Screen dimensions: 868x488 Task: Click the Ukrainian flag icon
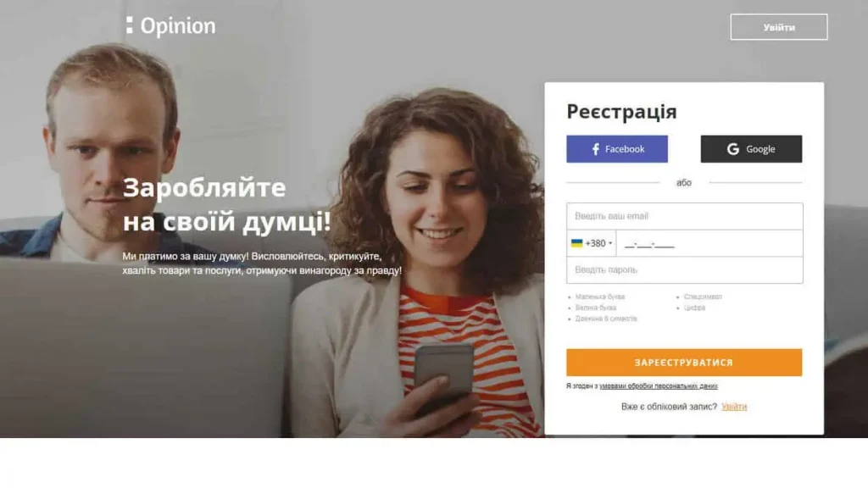(x=576, y=243)
